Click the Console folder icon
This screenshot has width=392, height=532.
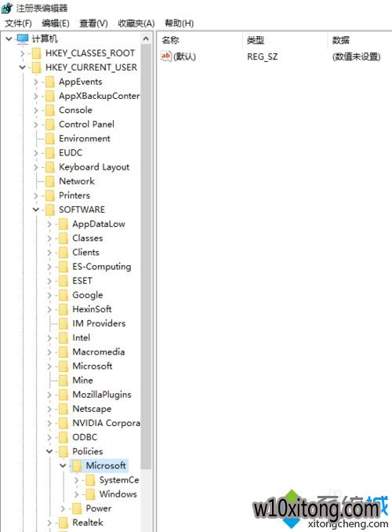point(50,111)
